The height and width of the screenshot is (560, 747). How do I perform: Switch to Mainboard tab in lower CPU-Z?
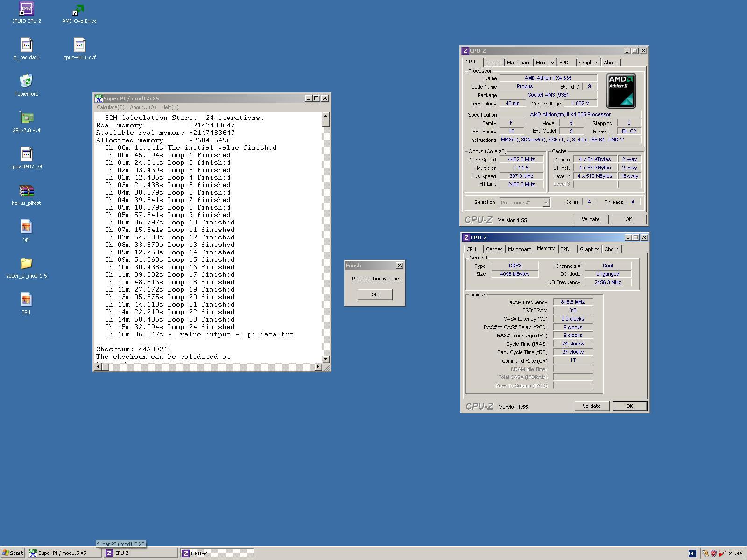pos(520,249)
